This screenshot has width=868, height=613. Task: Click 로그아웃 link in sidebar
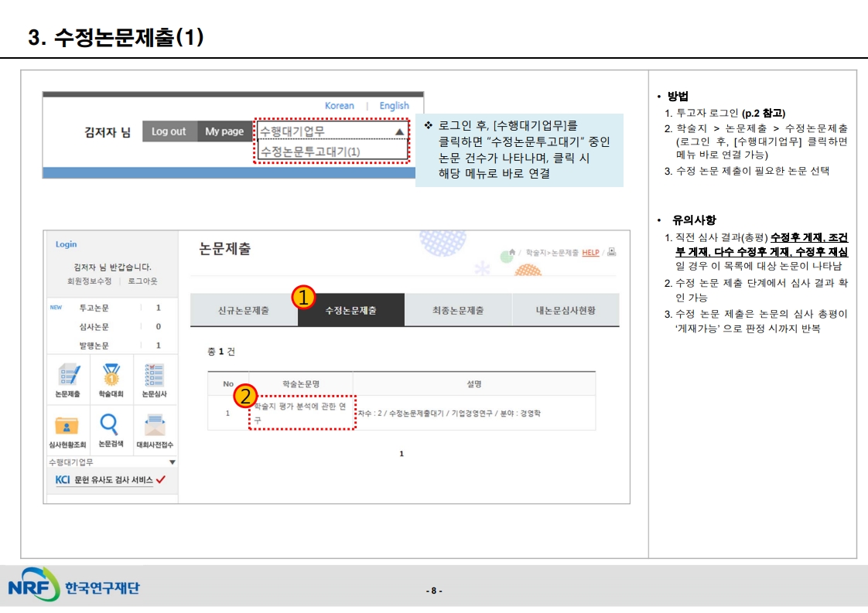pyautogui.click(x=143, y=281)
